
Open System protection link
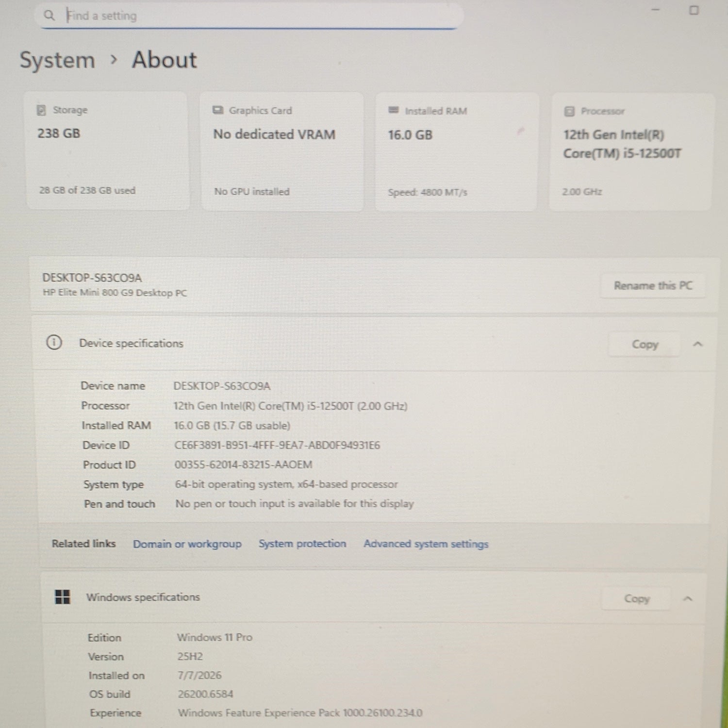[x=302, y=544]
